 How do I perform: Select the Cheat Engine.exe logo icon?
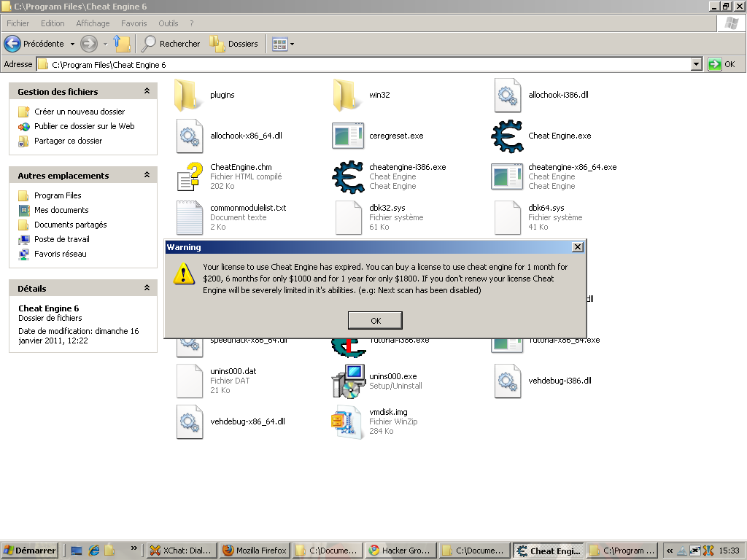coord(507,136)
